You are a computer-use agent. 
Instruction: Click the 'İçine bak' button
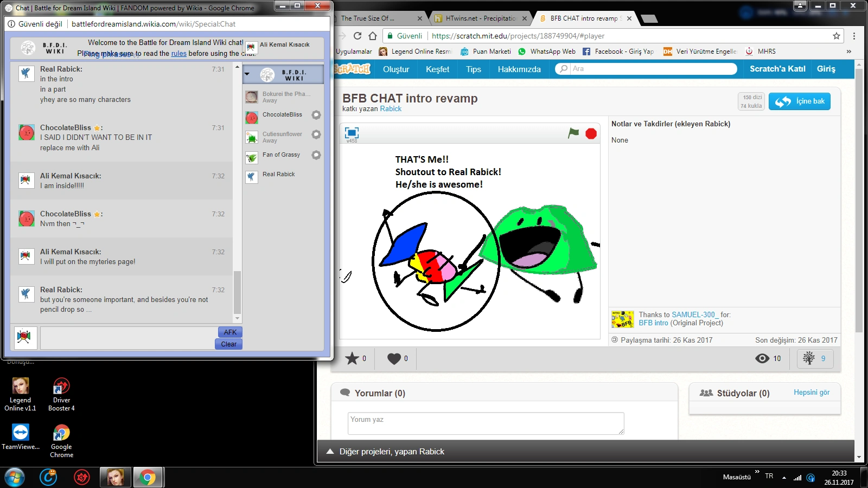[x=799, y=101]
